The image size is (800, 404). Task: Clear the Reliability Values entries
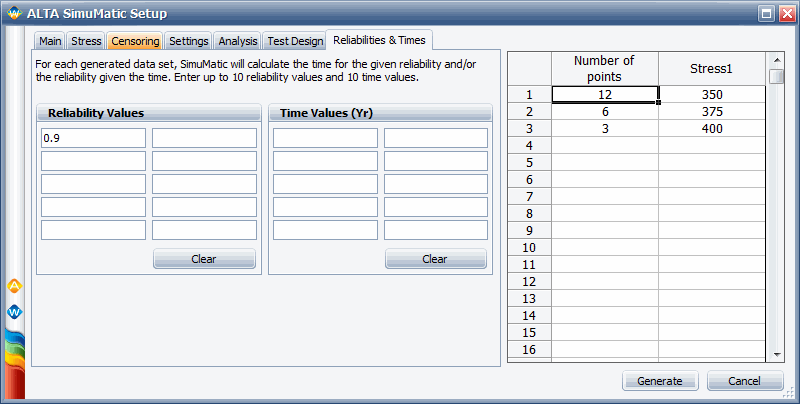[x=204, y=259]
